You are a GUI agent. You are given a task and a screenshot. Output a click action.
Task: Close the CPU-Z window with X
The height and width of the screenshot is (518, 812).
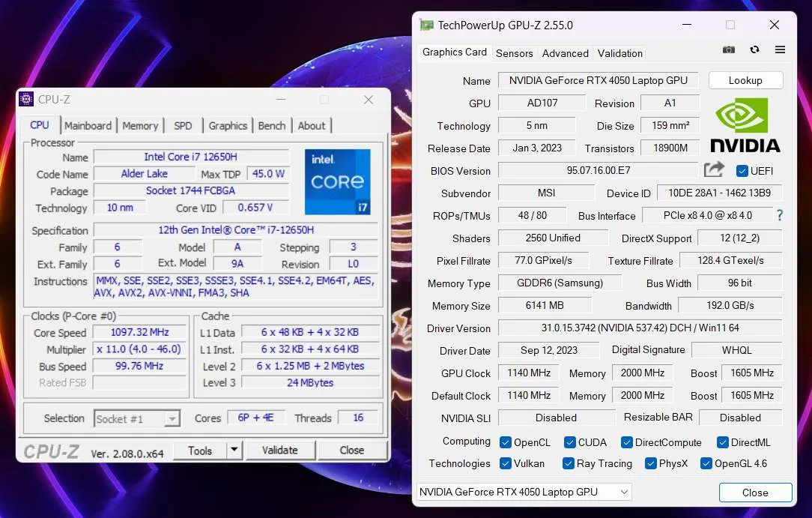point(369,100)
